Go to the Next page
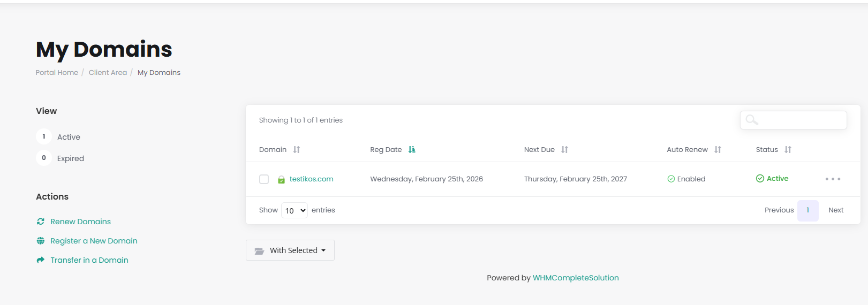This screenshot has width=868, height=305. coord(835,210)
